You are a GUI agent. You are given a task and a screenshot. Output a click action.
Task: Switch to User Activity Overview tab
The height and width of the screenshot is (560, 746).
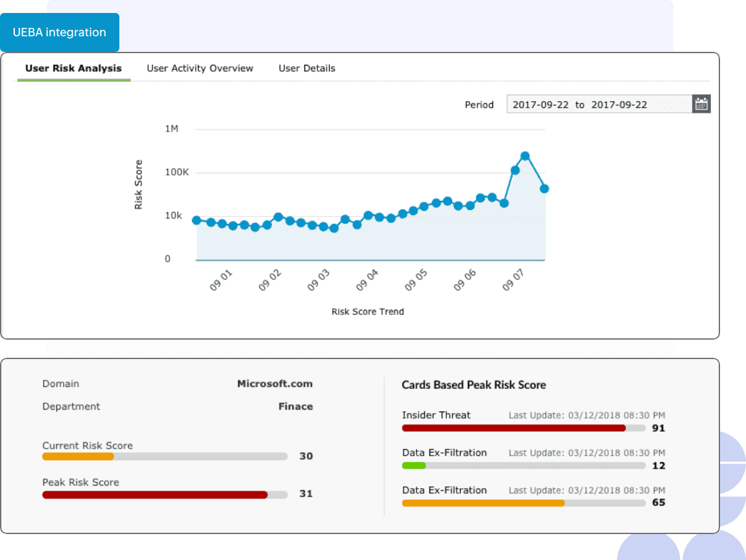click(200, 68)
